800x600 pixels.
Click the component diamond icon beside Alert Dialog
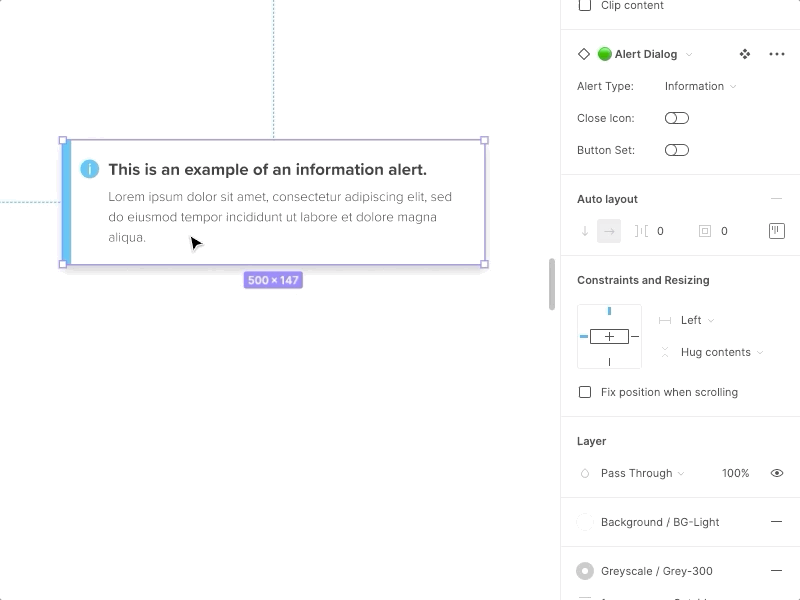click(x=585, y=54)
